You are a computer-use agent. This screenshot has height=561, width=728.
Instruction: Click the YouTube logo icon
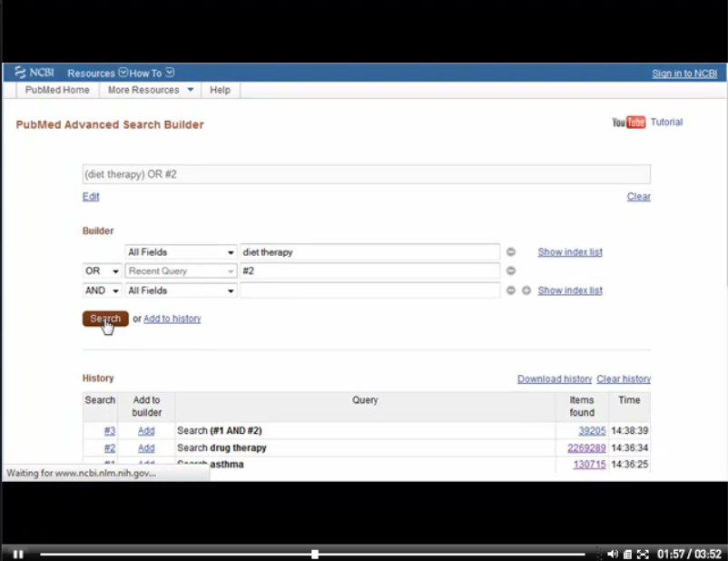pos(629,123)
